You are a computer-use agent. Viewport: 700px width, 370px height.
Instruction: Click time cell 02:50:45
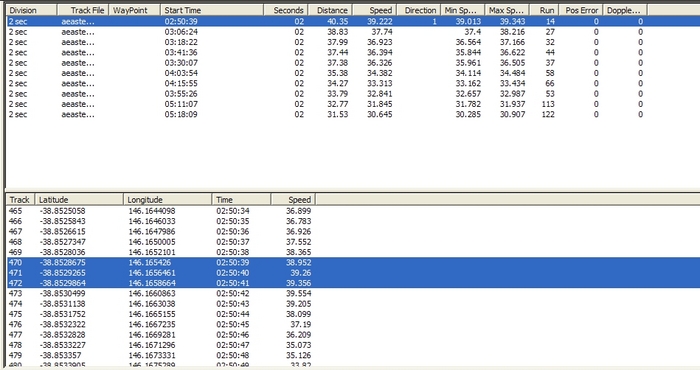point(233,324)
